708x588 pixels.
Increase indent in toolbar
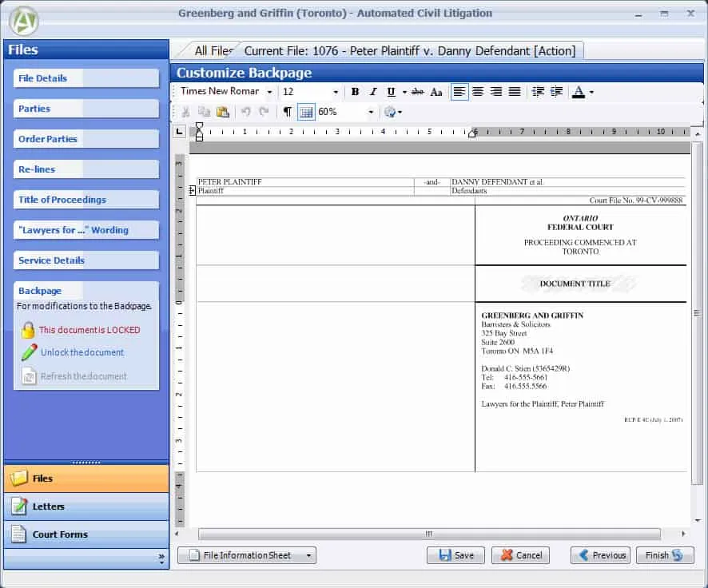click(x=556, y=92)
